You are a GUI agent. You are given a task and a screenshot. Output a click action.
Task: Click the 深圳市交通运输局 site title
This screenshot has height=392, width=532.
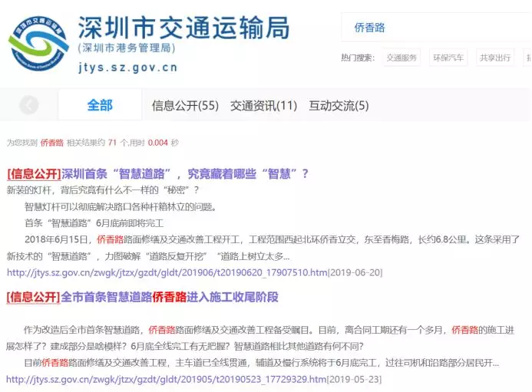[184, 28]
